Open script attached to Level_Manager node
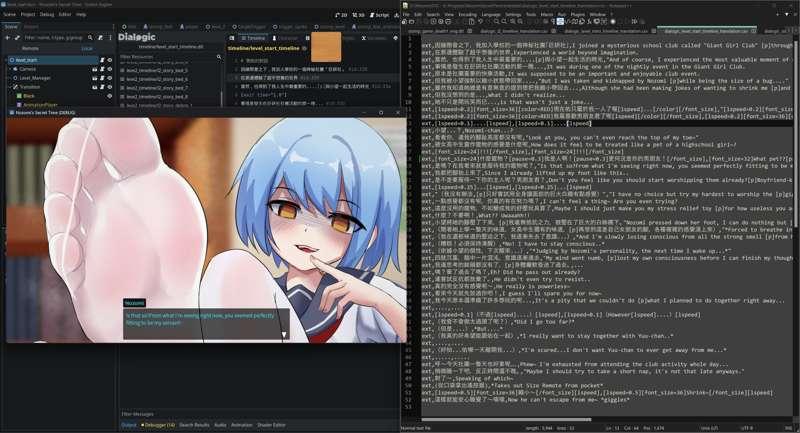800x433 pixels. [x=102, y=78]
